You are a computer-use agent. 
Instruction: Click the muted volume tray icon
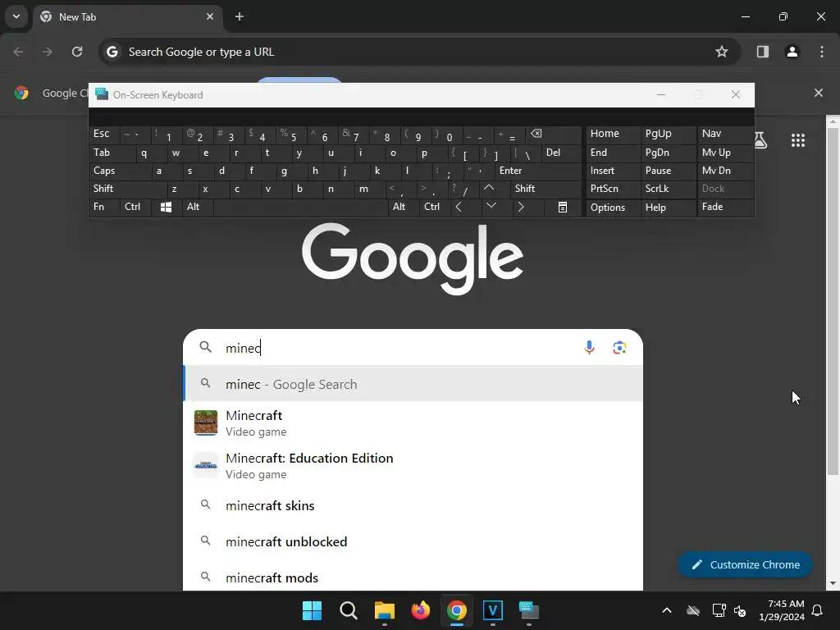[x=740, y=610]
